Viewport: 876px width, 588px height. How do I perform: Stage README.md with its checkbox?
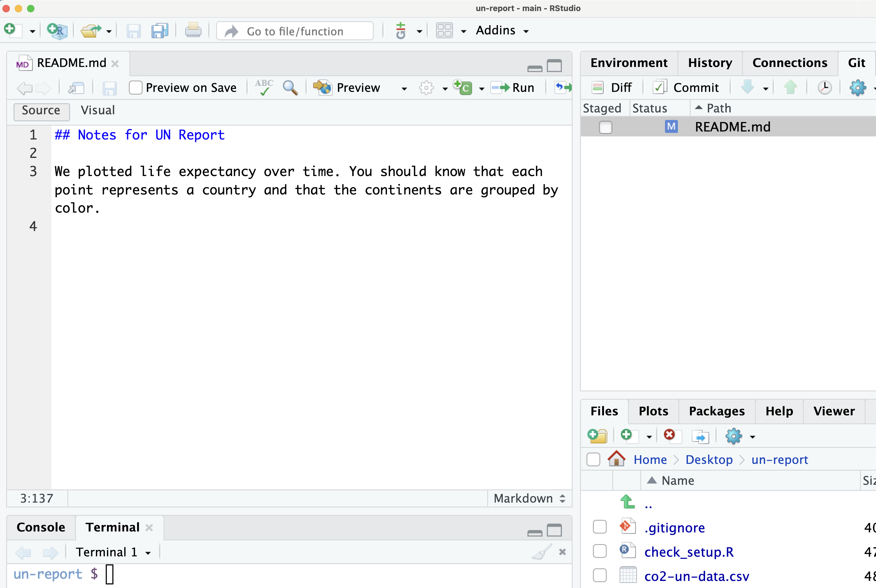[x=605, y=127]
